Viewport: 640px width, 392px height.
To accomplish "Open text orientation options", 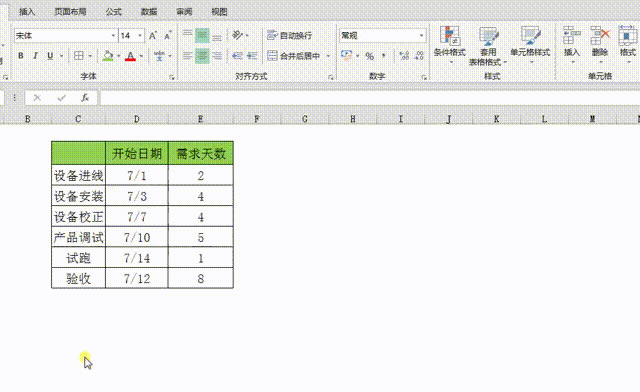I will pos(240,36).
